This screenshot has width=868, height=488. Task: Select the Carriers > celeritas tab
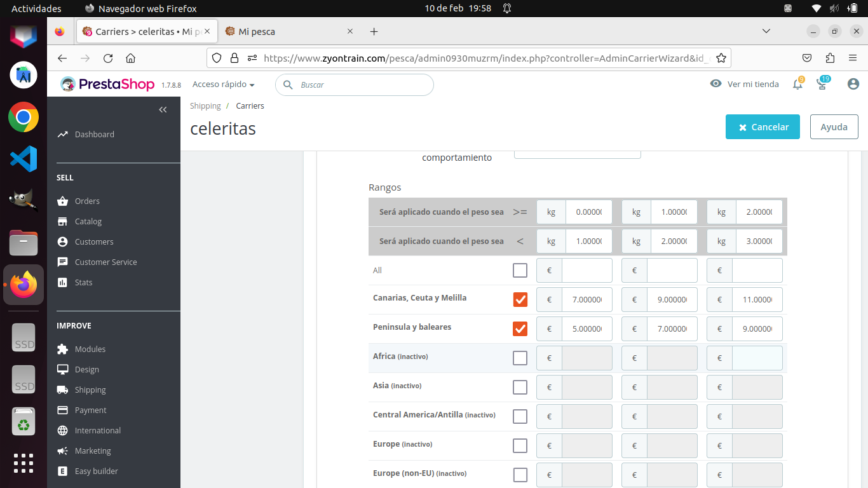(147, 31)
